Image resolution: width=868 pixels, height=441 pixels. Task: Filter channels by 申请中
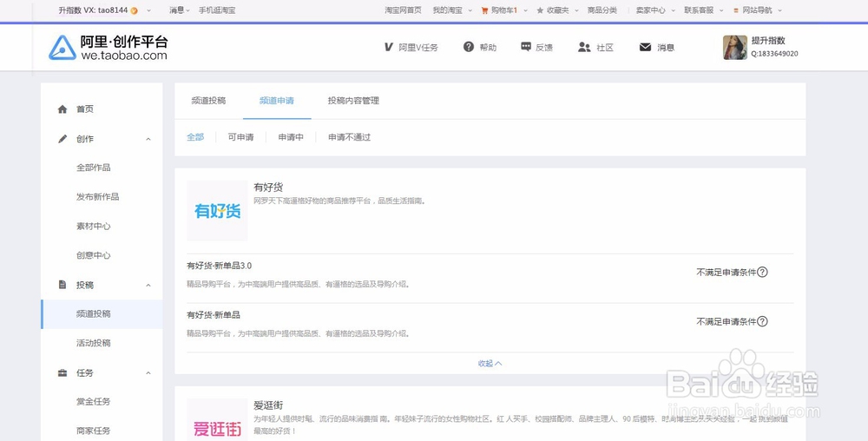pyautogui.click(x=291, y=136)
